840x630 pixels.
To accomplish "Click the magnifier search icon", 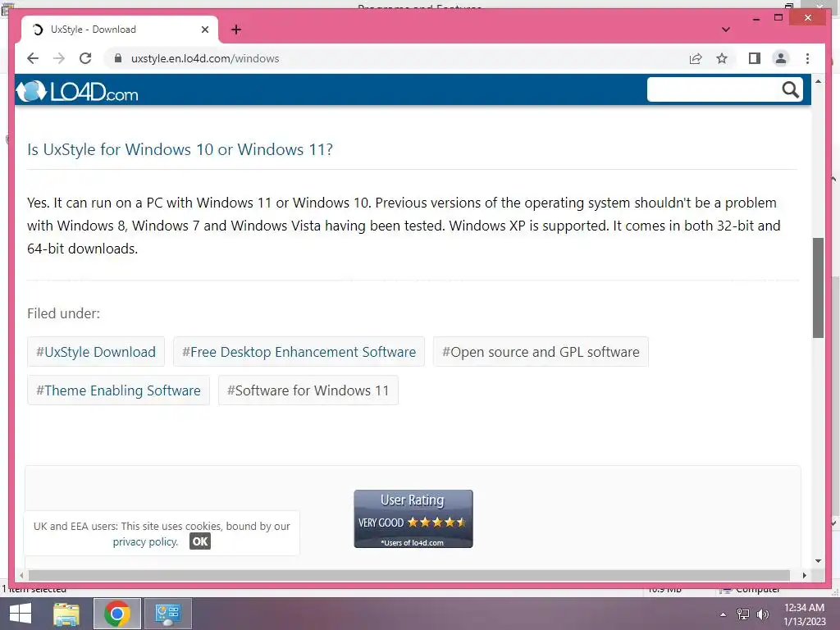I will [790, 89].
